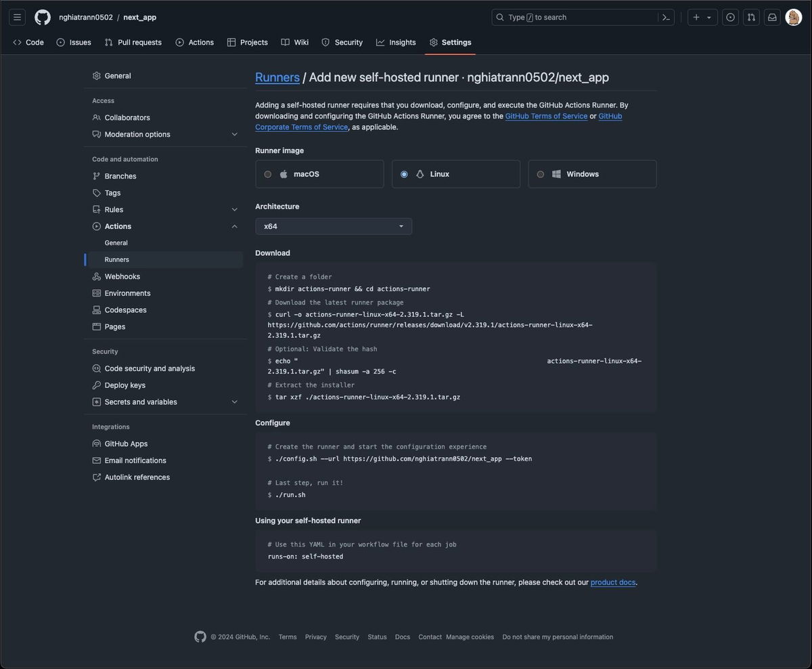Select the Linux runner image
Viewport: 812px width, 669px height.
click(404, 174)
